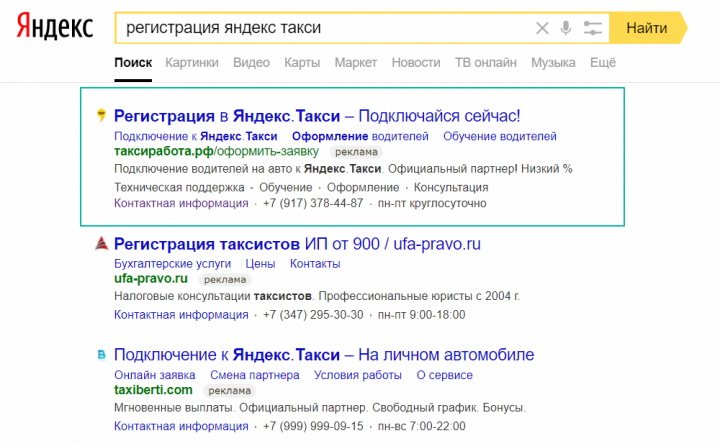
Task: Open 'Регистрация таксистов ИП от 900' result
Action: [297, 244]
